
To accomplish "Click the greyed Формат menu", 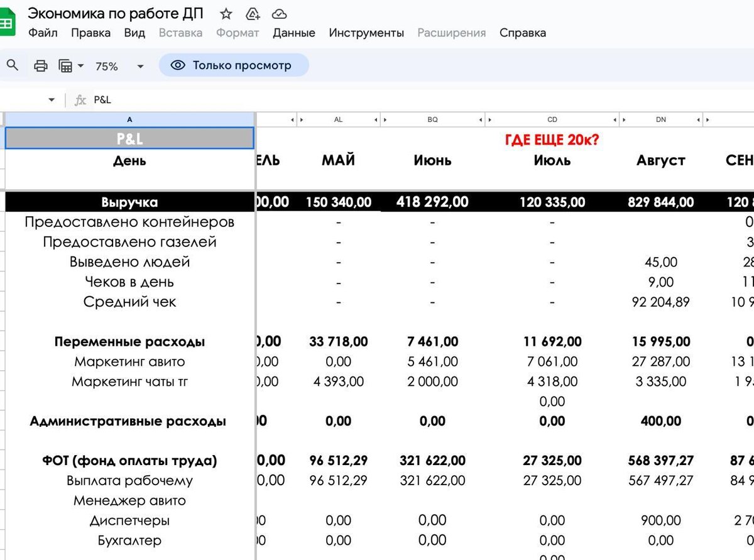I will click(238, 33).
